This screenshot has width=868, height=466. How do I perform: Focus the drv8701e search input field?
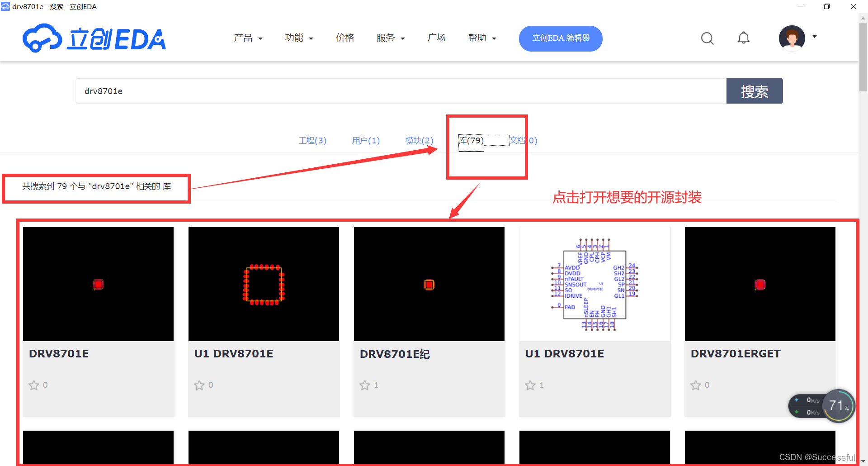tap(401, 91)
